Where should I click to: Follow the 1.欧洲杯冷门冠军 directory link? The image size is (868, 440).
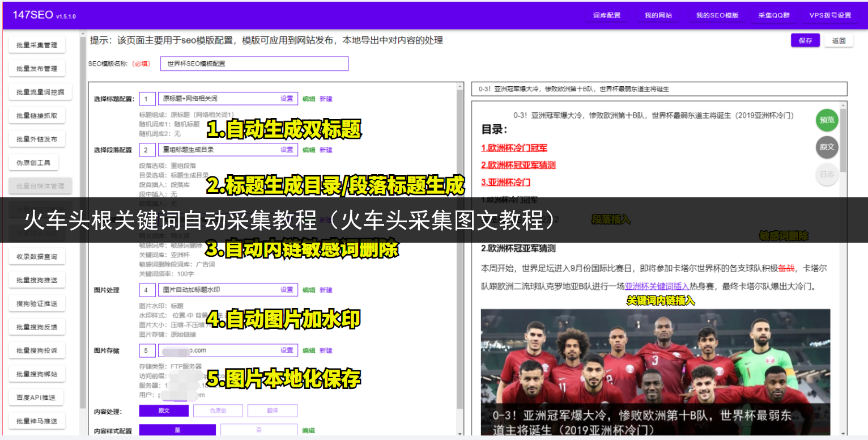[x=514, y=148]
